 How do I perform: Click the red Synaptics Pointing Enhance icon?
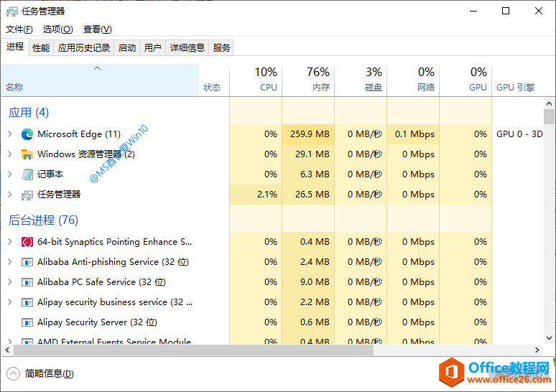(27, 242)
